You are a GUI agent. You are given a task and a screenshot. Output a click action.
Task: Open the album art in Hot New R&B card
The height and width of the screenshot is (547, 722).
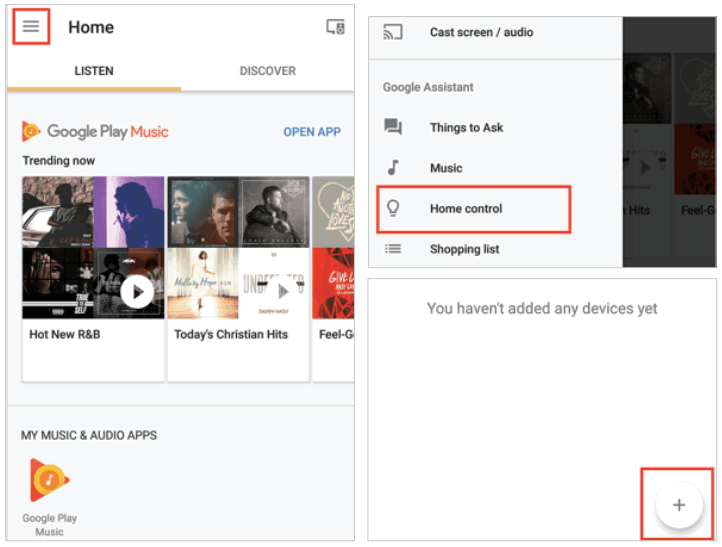[x=93, y=247]
